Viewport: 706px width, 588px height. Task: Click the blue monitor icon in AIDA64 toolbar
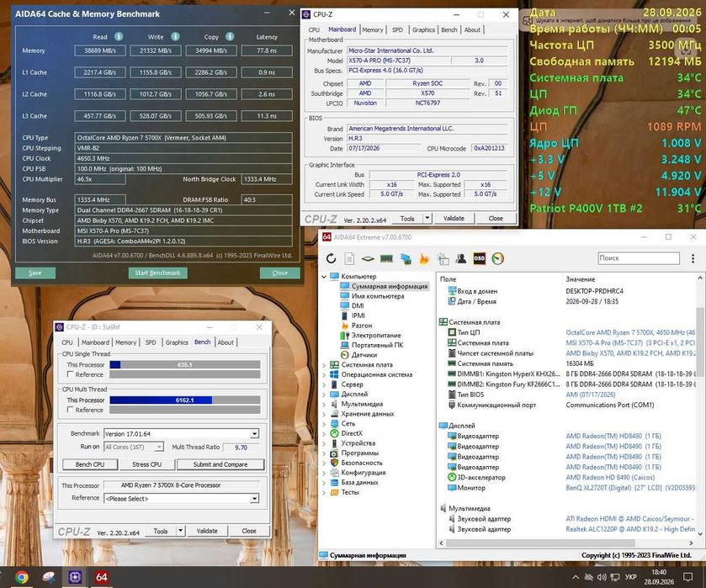click(x=406, y=258)
